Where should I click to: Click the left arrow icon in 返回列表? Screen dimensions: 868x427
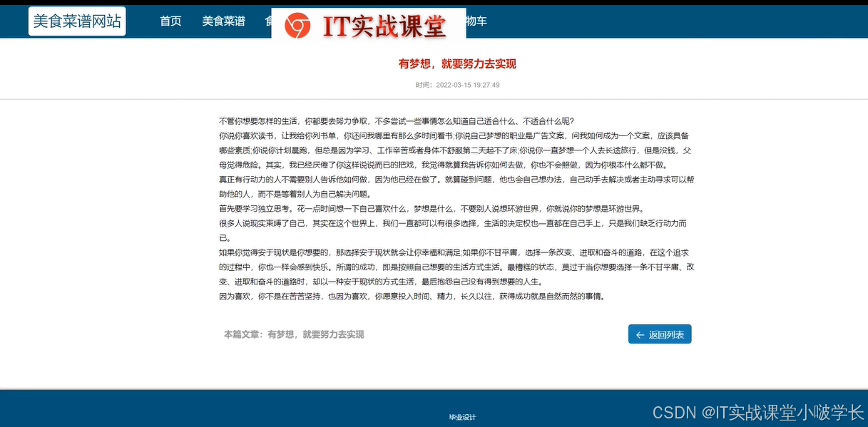coord(640,334)
